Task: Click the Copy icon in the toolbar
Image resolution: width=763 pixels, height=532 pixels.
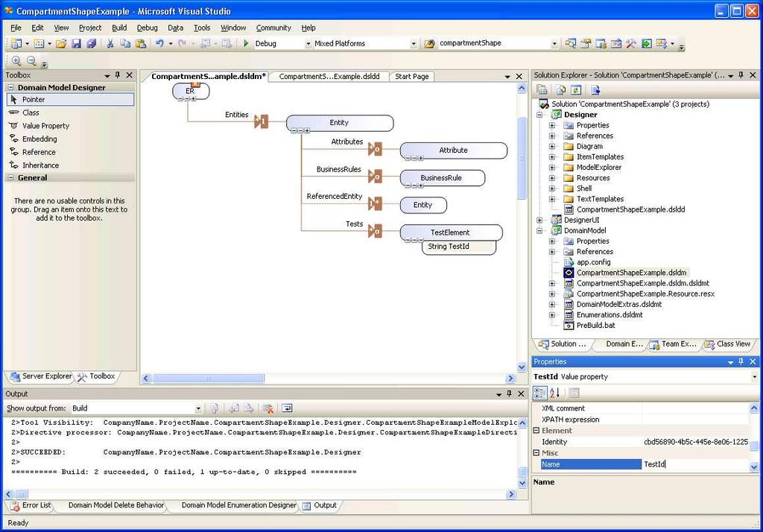Action: point(125,44)
